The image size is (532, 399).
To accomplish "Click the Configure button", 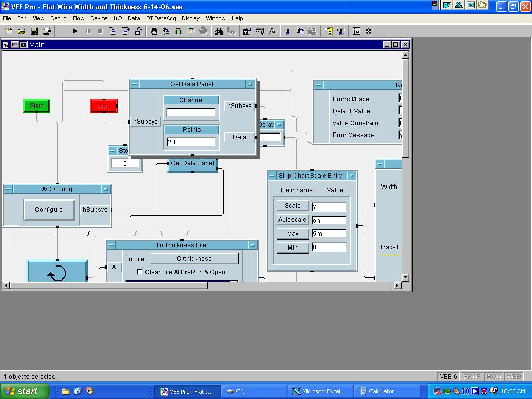I will pyautogui.click(x=49, y=210).
